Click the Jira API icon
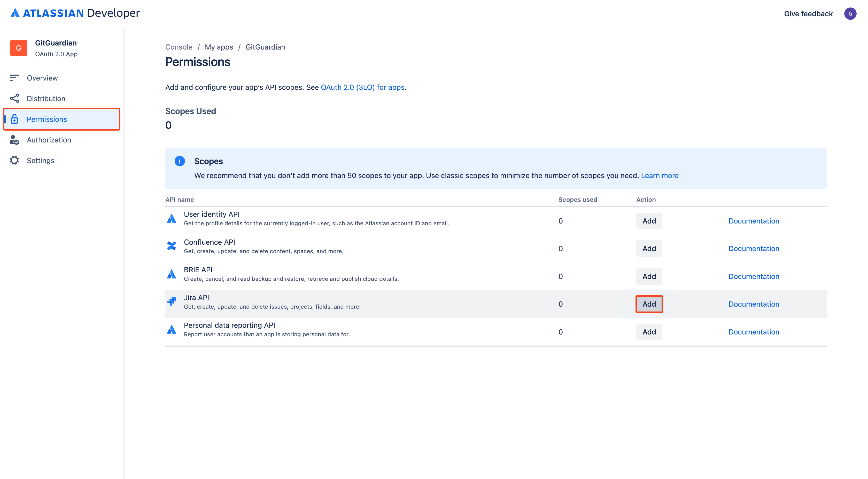 click(x=172, y=301)
